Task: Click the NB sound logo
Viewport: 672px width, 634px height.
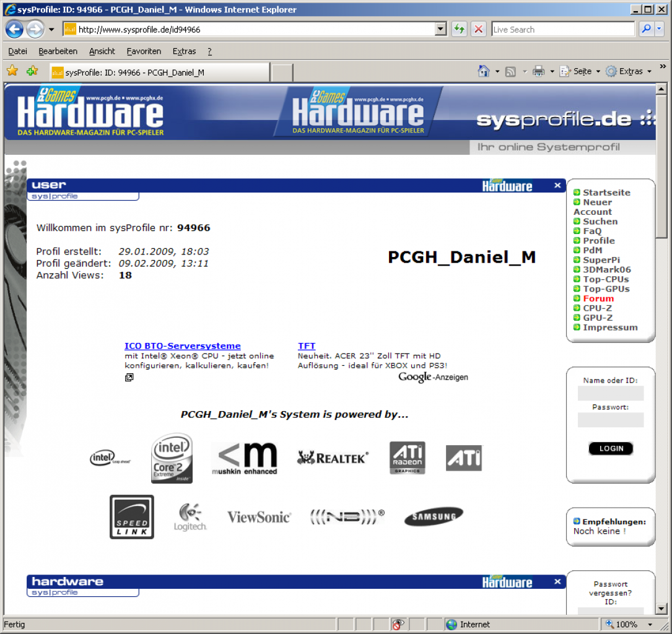Action: click(347, 517)
